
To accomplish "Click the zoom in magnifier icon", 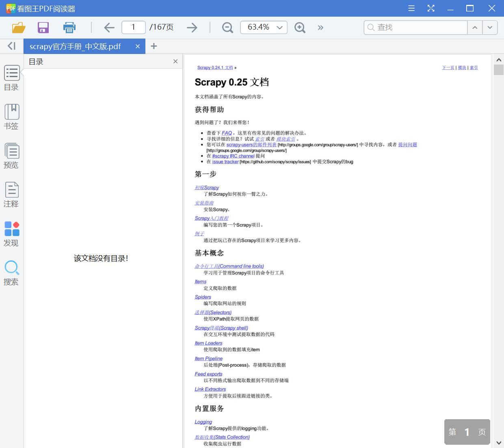I will (300, 28).
